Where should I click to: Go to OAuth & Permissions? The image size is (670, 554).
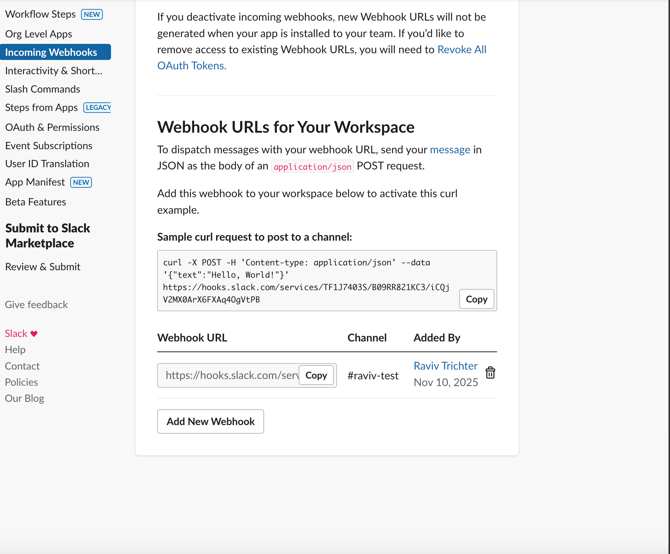(x=52, y=127)
